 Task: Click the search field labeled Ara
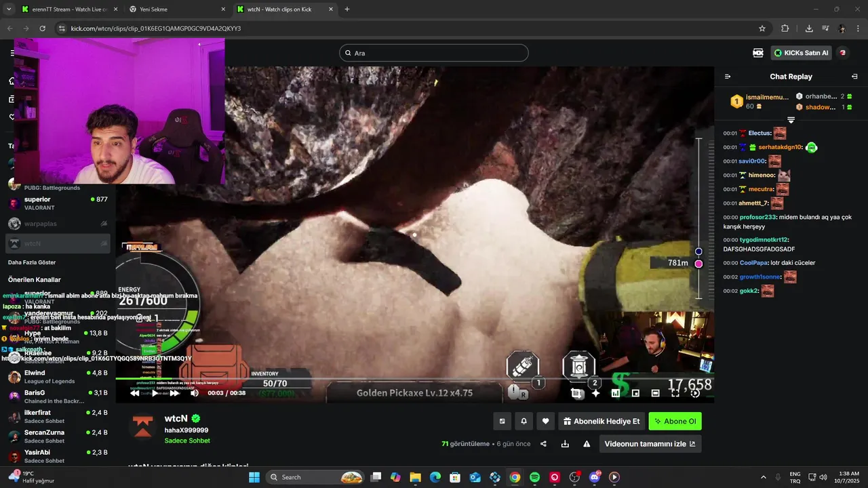[x=434, y=53]
